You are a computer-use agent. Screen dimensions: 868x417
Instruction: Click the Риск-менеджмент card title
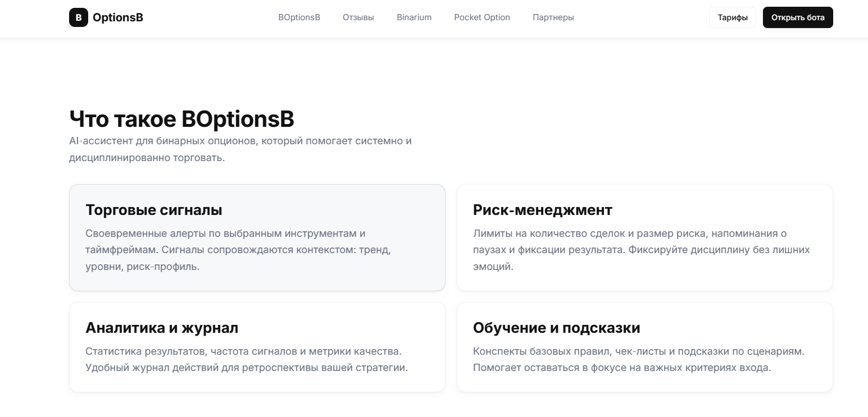point(542,210)
